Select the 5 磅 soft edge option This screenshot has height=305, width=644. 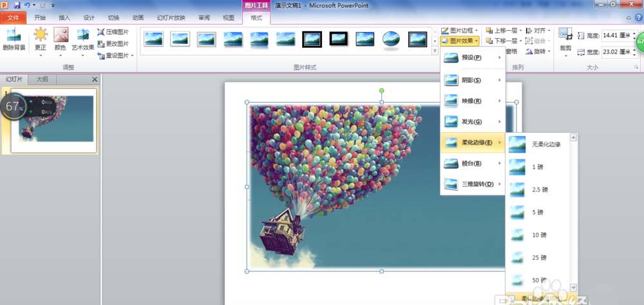tap(538, 213)
